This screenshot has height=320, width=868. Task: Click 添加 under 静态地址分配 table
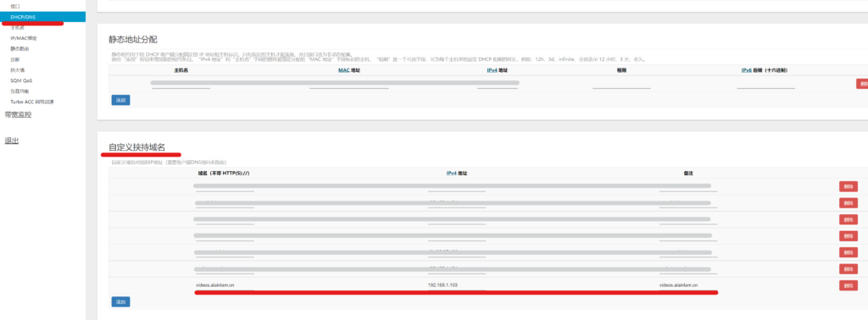(x=120, y=100)
